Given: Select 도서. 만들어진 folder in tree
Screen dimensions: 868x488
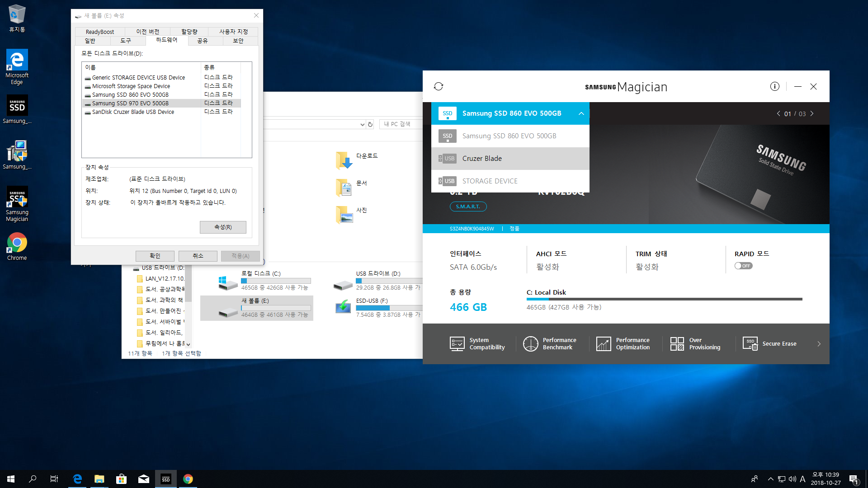Looking at the screenshot, I should (161, 311).
